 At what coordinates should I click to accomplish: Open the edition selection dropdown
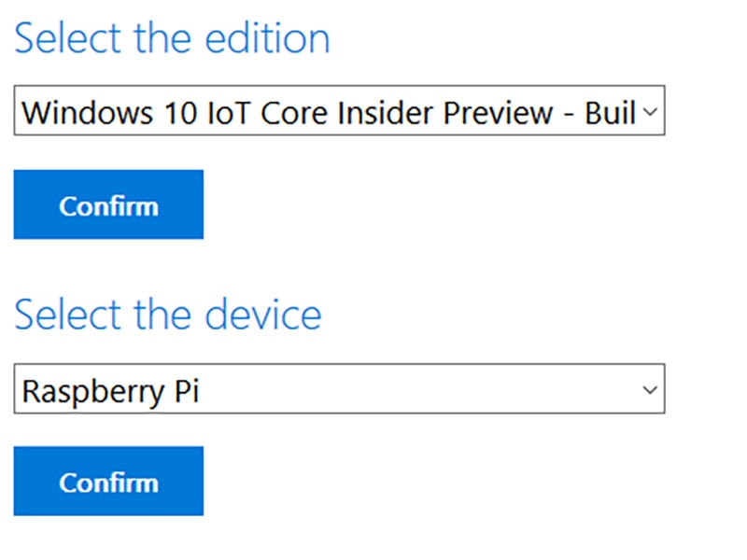point(339,113)
